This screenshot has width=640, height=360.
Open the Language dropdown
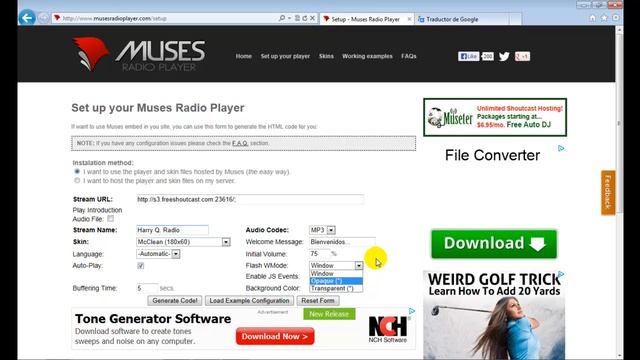click(158, 254)
